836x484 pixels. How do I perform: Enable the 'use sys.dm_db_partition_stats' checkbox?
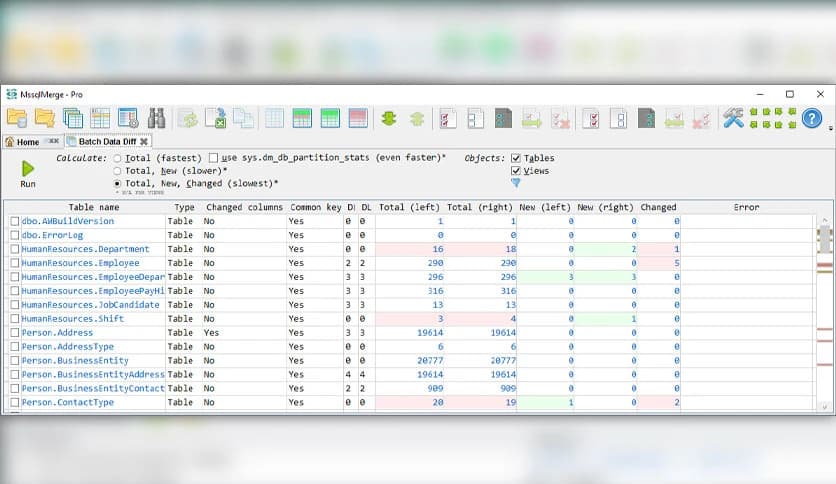[213, 158]
